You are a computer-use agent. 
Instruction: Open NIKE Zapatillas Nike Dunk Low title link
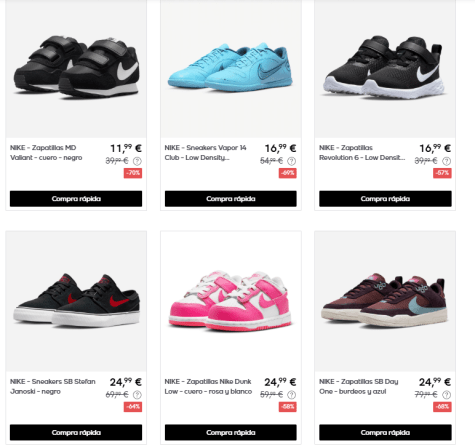coord(208,386)
